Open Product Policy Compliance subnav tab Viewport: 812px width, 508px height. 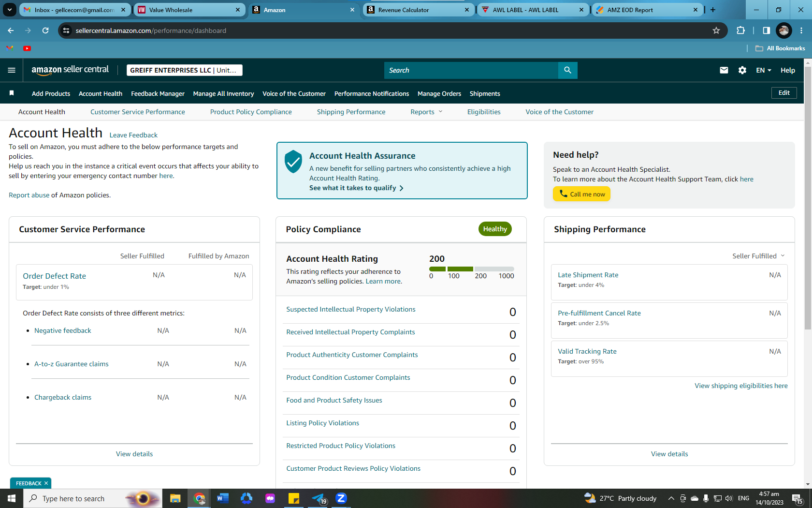click(x=251, y=112)
